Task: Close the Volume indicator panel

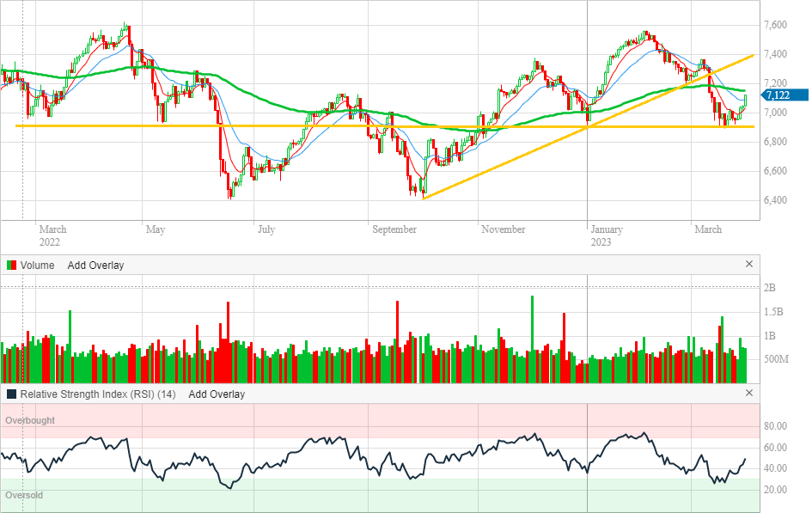Action: pos(748,265)
